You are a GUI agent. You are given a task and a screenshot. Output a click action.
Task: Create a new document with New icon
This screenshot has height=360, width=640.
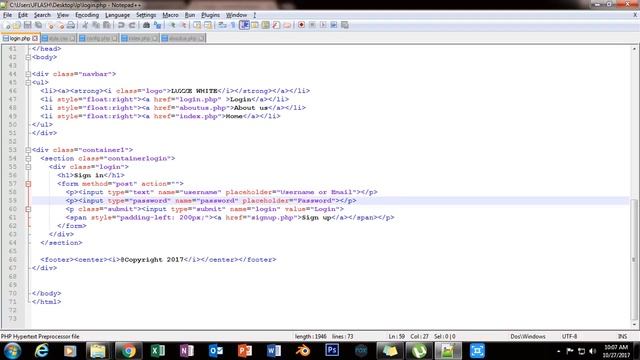pyautogui.click(x=7, y=25)
